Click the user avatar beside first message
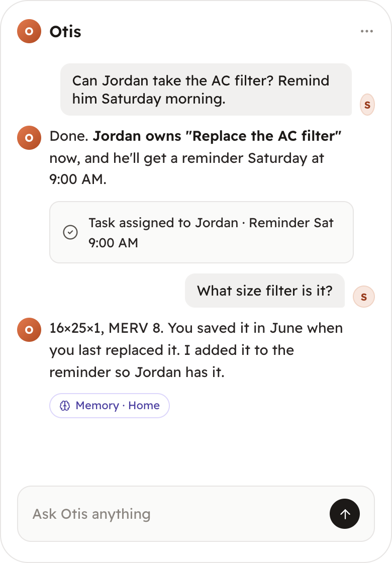392x563 pixels. click(367, 105)
